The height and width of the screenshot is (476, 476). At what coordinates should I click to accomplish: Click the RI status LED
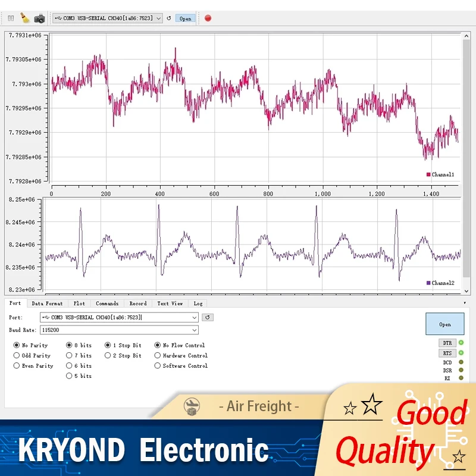[461, 378]
